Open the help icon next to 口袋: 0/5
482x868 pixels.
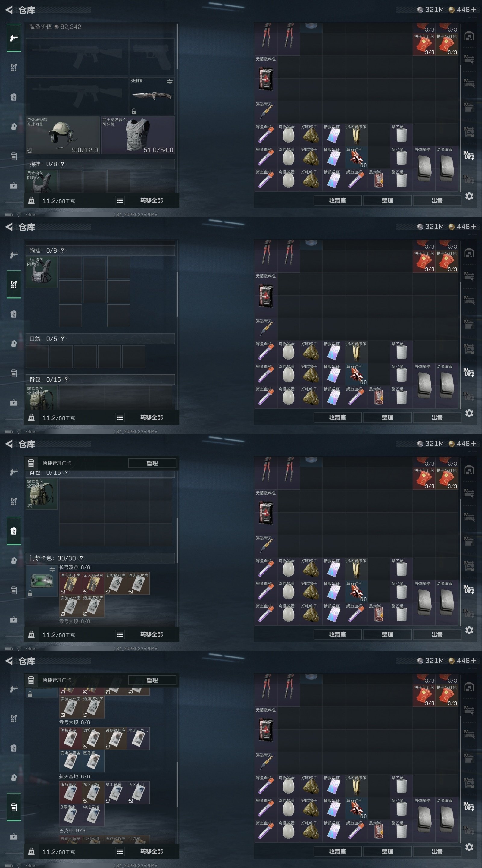[62, 339]
